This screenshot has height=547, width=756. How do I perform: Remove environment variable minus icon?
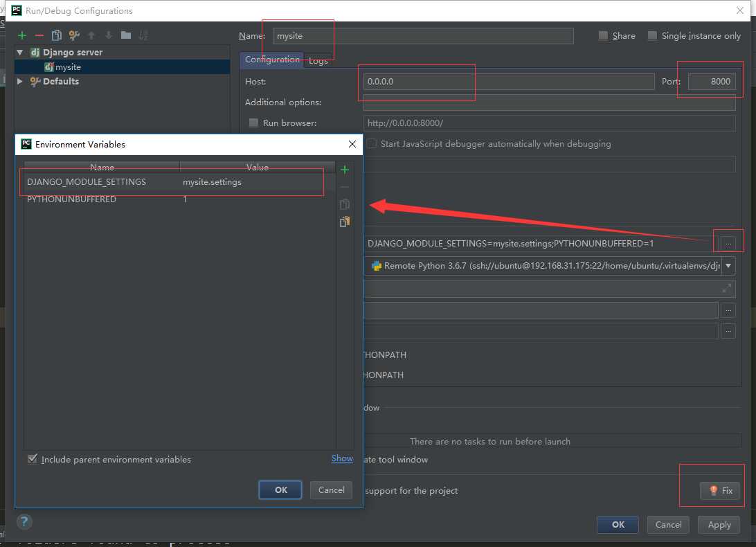tap(345, 187)
